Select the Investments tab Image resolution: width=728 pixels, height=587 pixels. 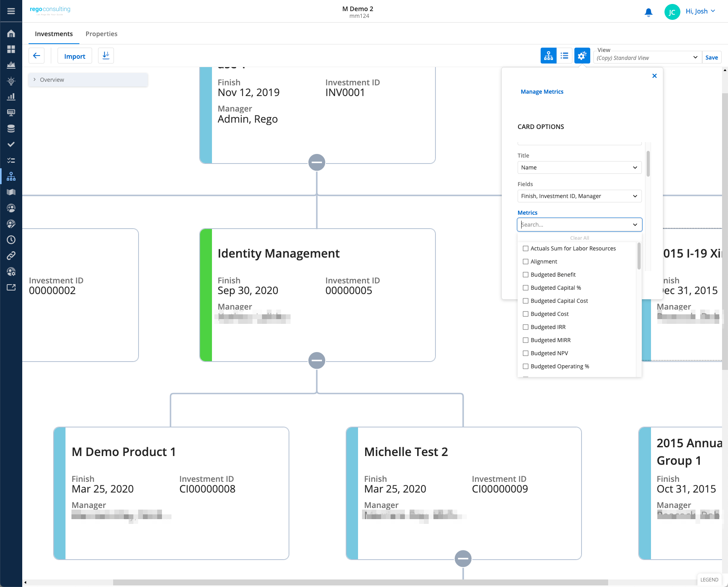[54, 34]
